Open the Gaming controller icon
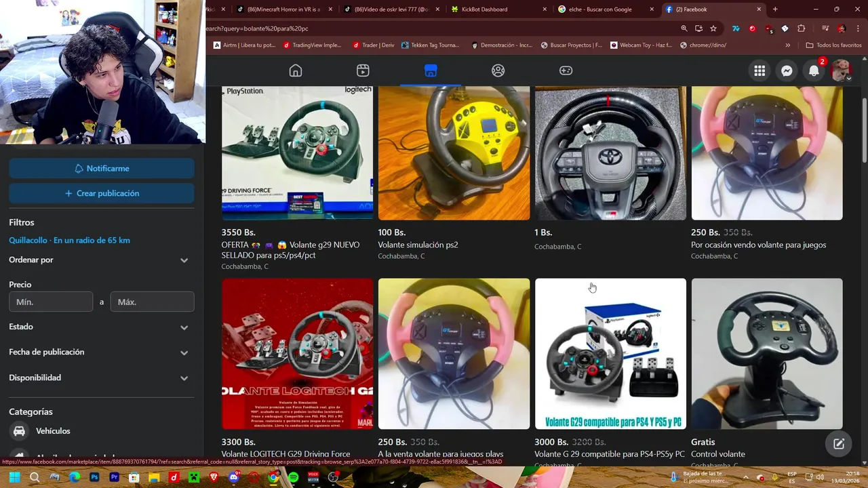This screenshot has width=868, height=488. point(566,70)
